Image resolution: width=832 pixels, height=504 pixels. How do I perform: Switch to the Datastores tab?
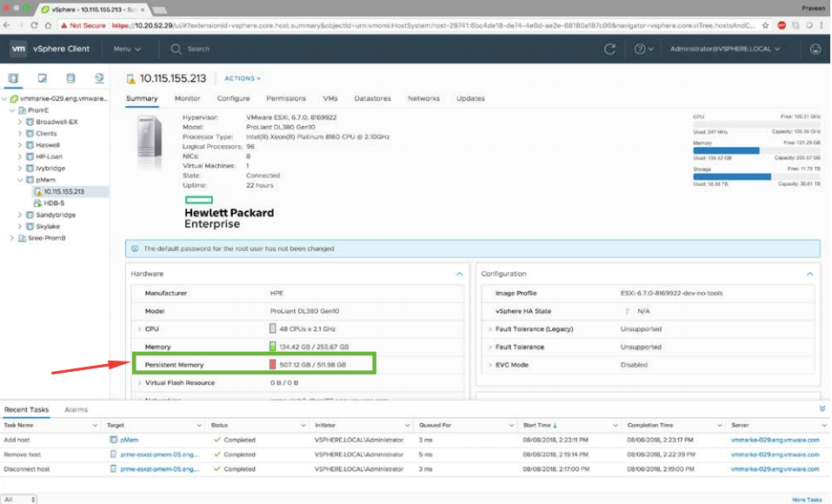point(372,98)
